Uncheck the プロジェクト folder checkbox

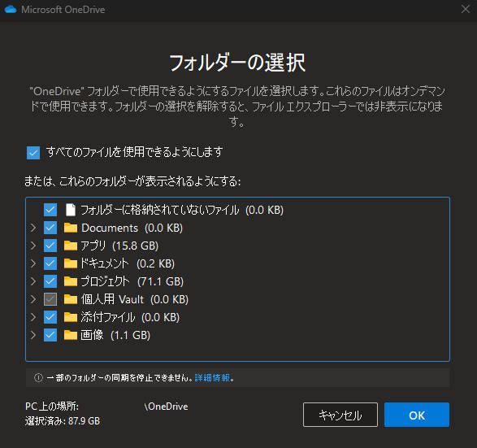coord(50,281)
